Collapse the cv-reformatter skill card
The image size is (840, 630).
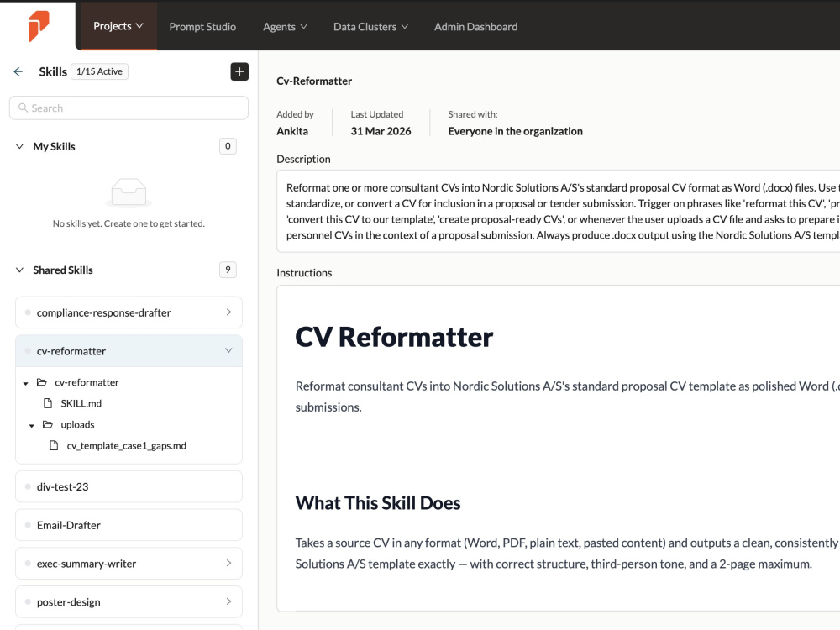click(x=228, y=350)
